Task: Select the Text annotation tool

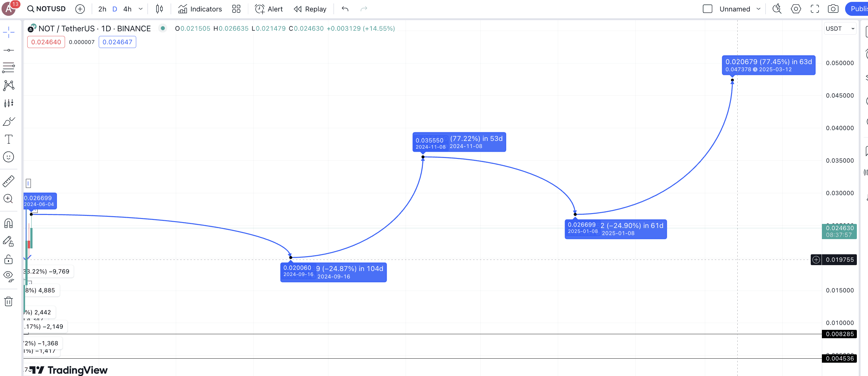Action: [8, 139]
